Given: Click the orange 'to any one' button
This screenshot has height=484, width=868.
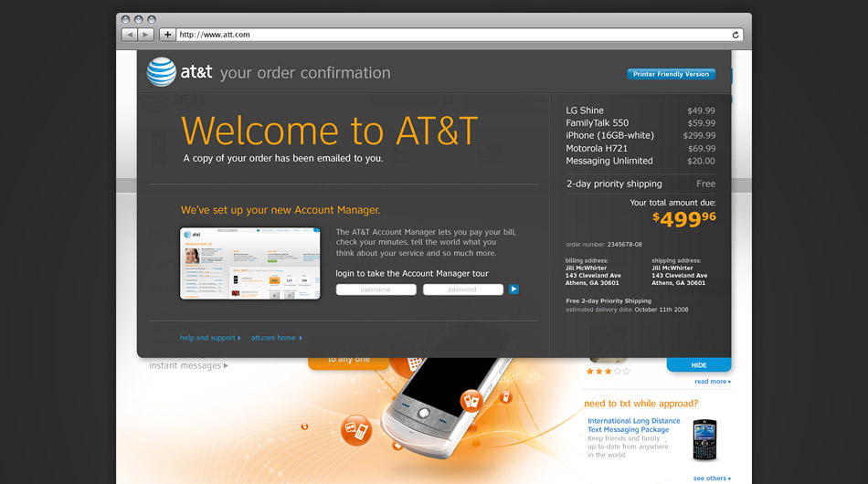Looking at the screenshot, I should (348, 363).
